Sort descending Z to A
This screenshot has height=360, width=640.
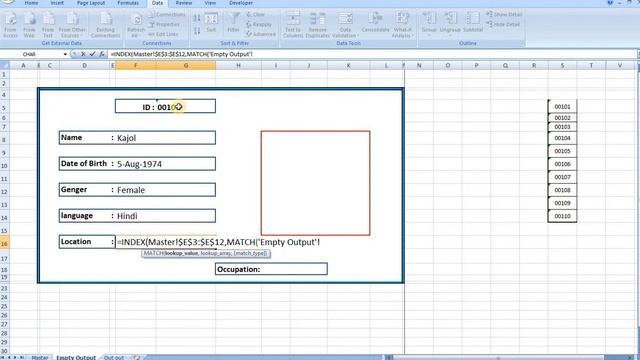point(197,31)
